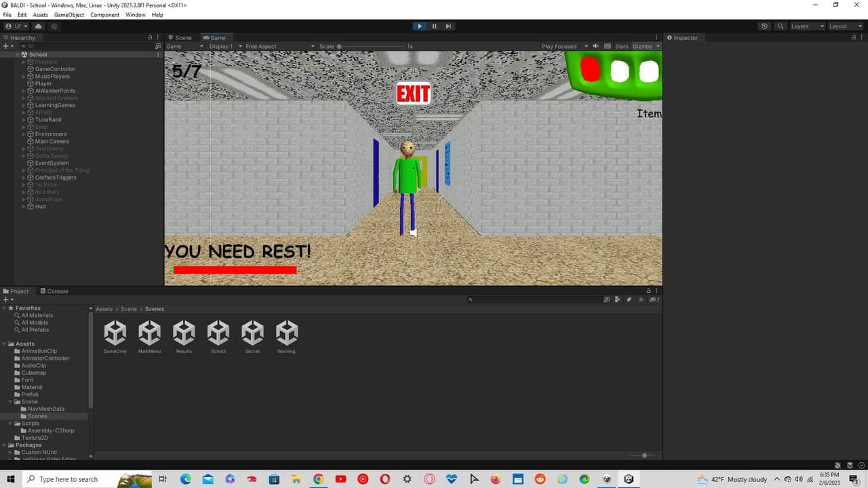Screen dimensions: 868x488
Task: Adjust the asset icon size slider
Action: pos(644,455)
